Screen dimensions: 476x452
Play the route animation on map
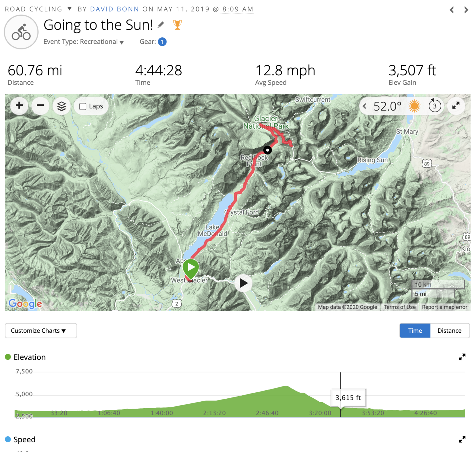[x=243, y=283]
